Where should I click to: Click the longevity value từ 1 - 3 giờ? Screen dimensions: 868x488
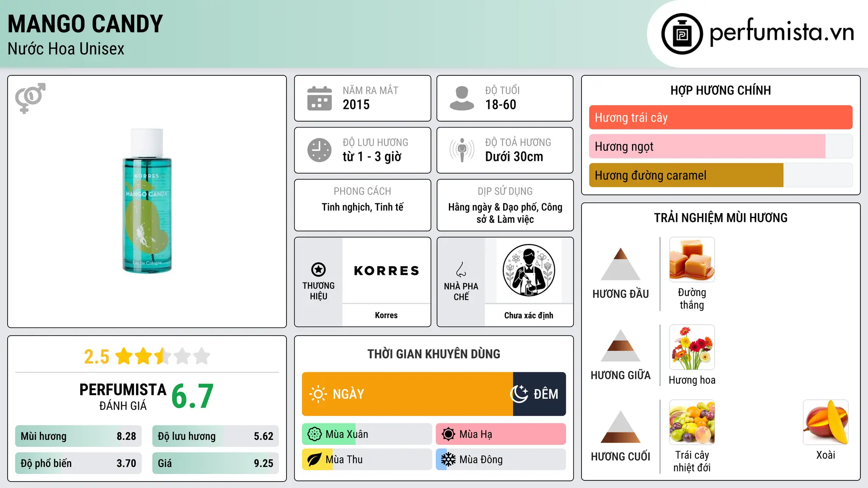372,157
